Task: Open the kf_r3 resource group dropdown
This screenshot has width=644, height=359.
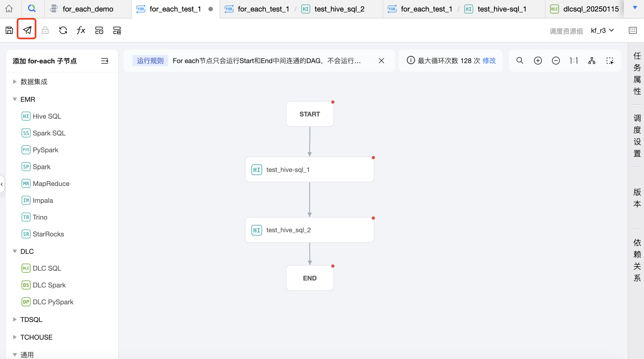Action: (602, 30)
